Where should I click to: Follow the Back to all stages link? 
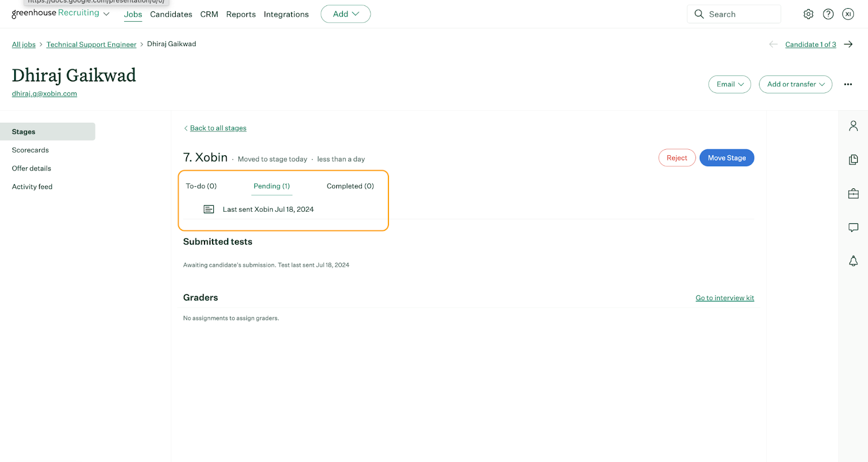coord(218,128)
